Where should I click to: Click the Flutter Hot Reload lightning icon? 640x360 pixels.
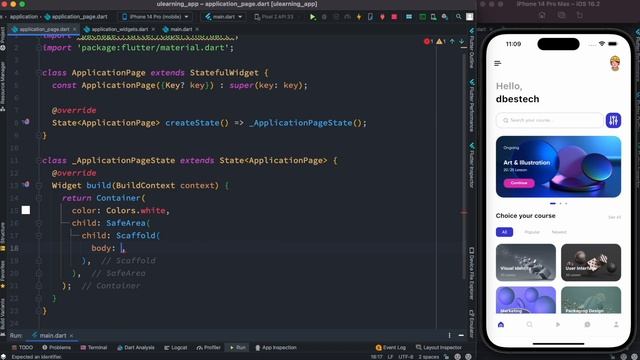(359, 17)
